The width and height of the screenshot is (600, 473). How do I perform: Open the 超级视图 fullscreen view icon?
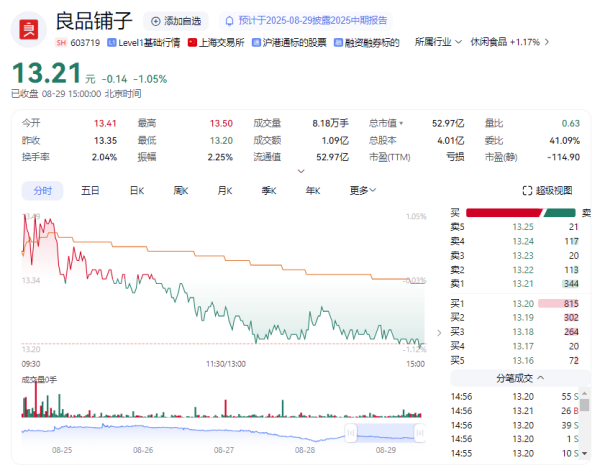(527, 190)
